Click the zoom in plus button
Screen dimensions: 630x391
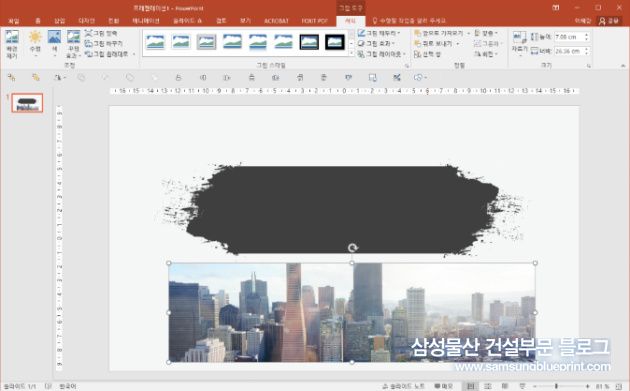point(587,386)
